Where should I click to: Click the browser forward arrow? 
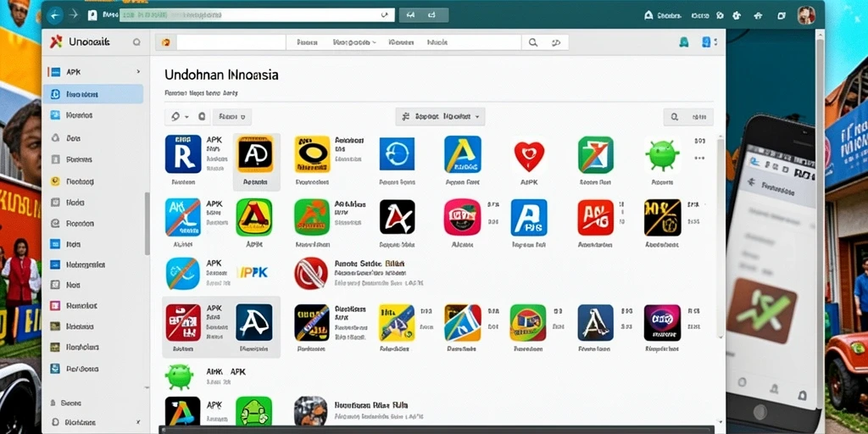(x=73, y=15)
